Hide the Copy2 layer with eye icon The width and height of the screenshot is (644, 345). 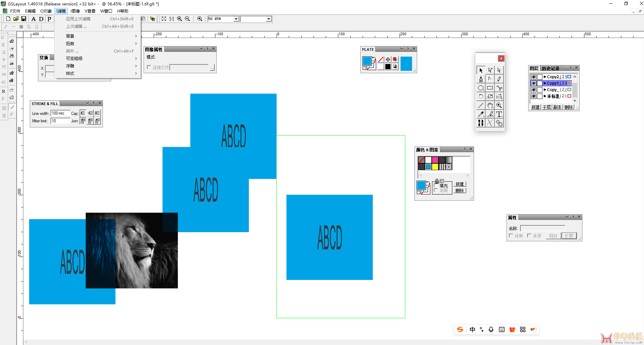[x=534, y=77]
